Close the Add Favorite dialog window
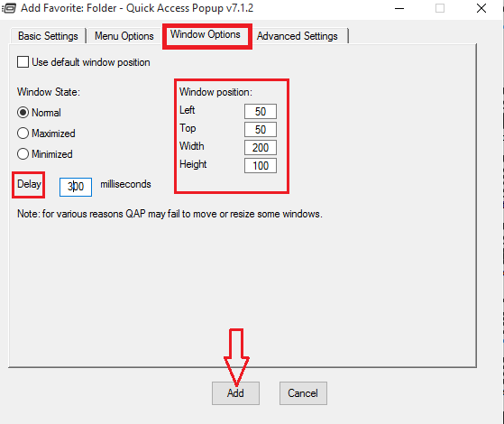Screen dimensions: 504x424 click(481, 8)
